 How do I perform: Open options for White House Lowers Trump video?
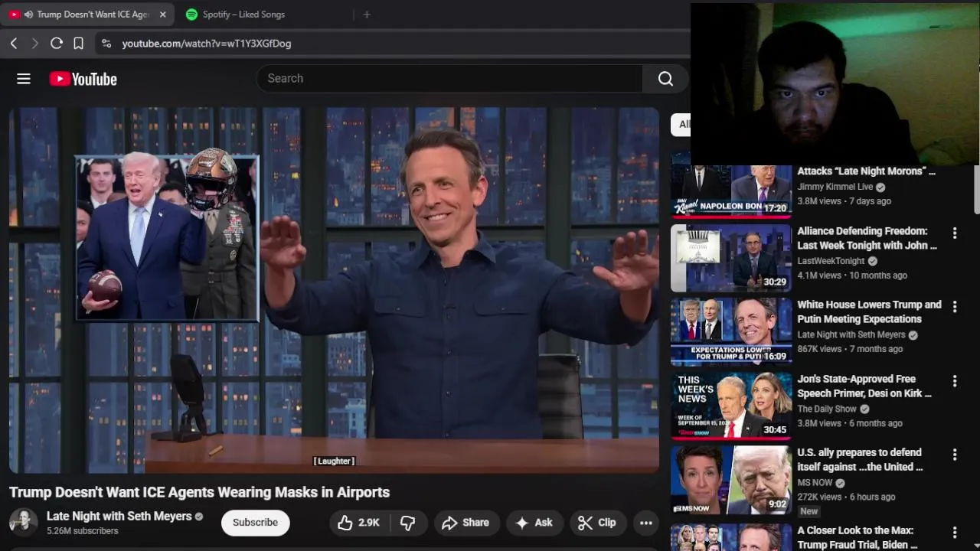pyautogui.click(x=955, y=307)
